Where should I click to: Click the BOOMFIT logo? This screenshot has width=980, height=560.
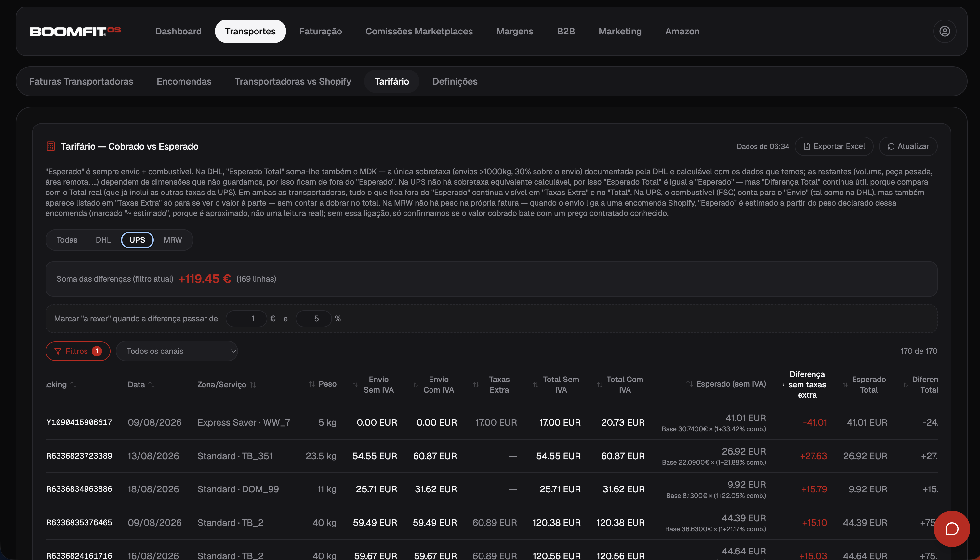point(75,31)
